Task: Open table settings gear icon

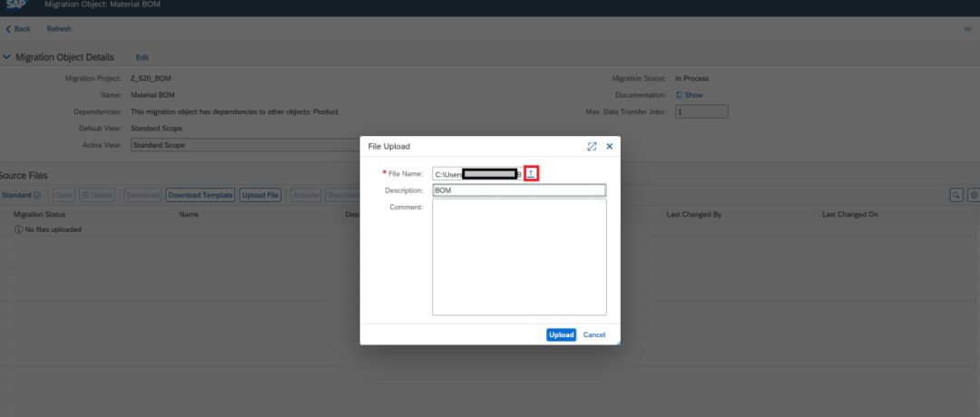Action: [974, 196]
